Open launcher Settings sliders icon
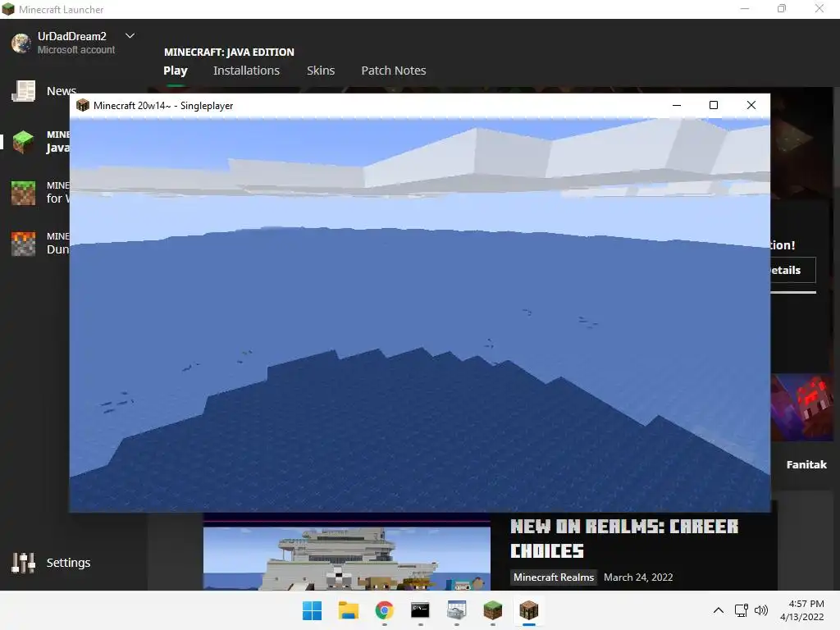The width and height of the screenshot is (840, 630). tap(24, 563)
